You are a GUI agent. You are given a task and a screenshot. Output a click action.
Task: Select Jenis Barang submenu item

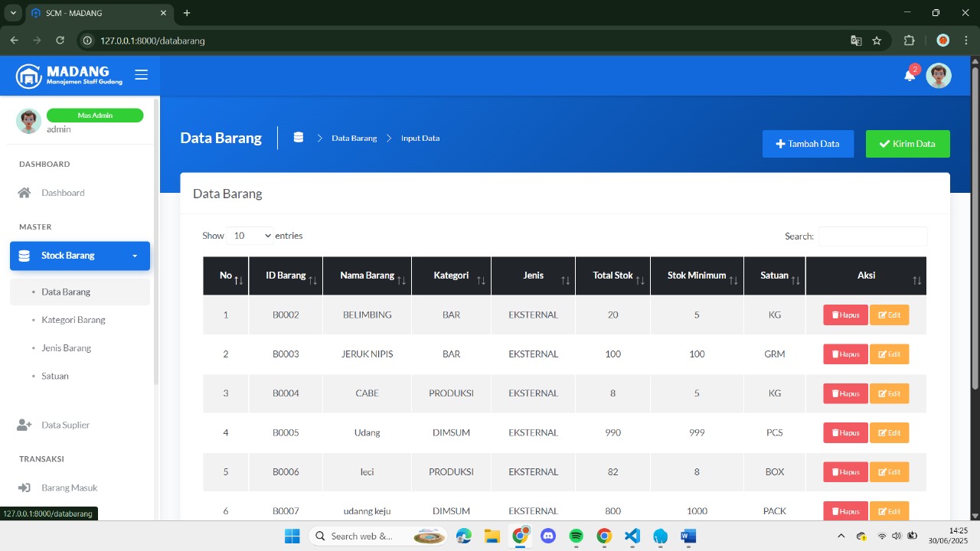[66, 348]
